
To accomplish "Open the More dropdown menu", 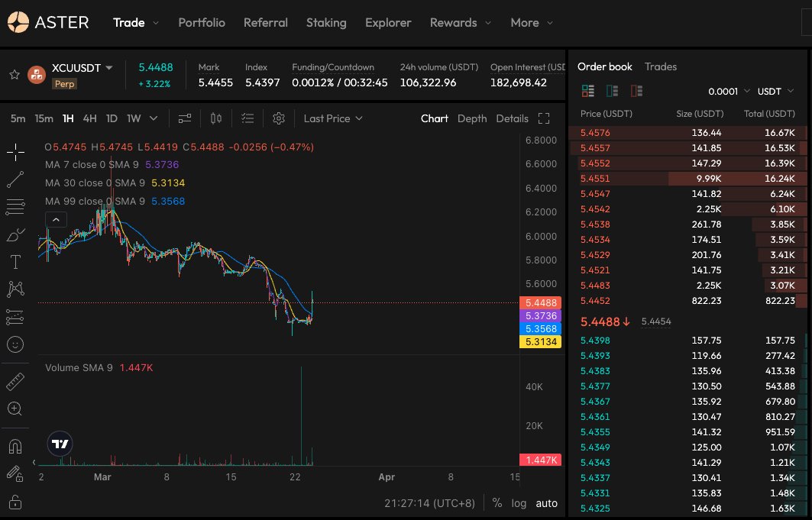I will [532, 23].
